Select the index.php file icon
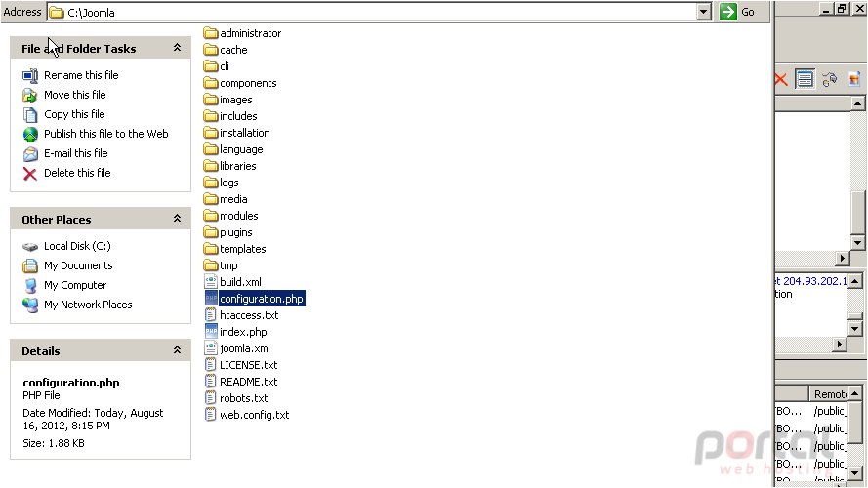868x488 pixels. 210,332
